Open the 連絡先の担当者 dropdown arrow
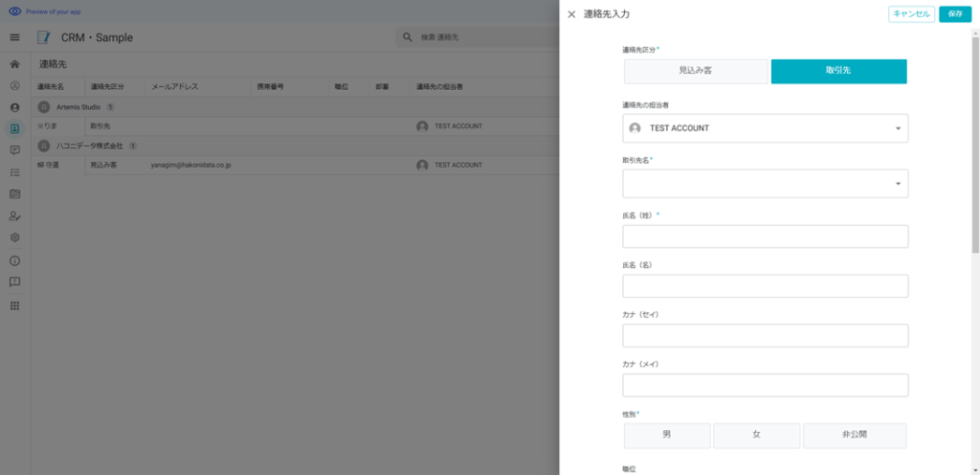This screenshot has height=475, width=980. pos(898,128)
